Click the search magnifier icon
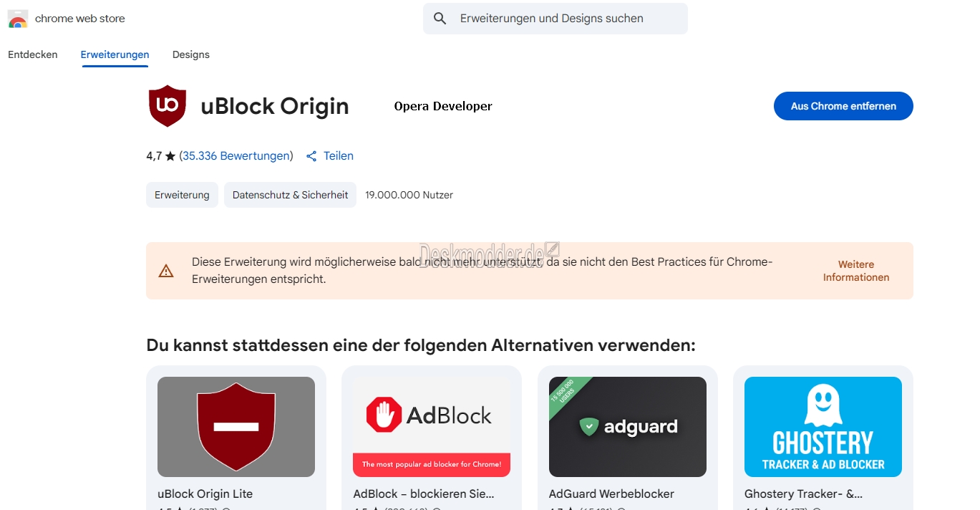 tap(440, 19)
